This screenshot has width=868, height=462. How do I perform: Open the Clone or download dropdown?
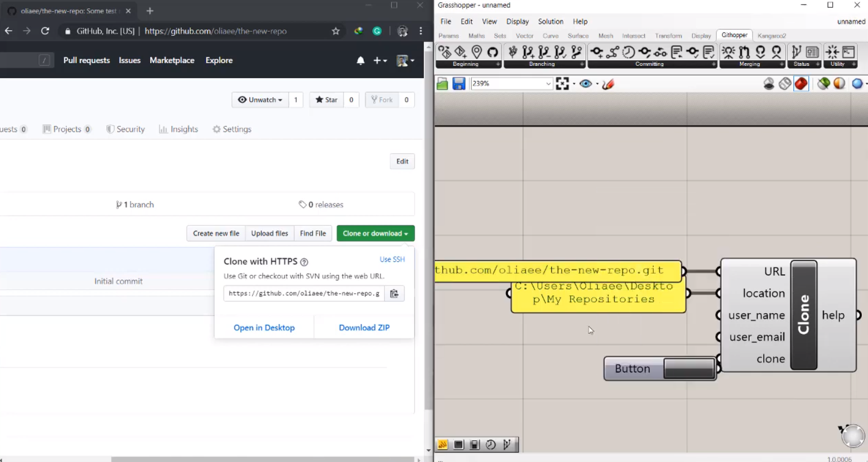(375, 234)
